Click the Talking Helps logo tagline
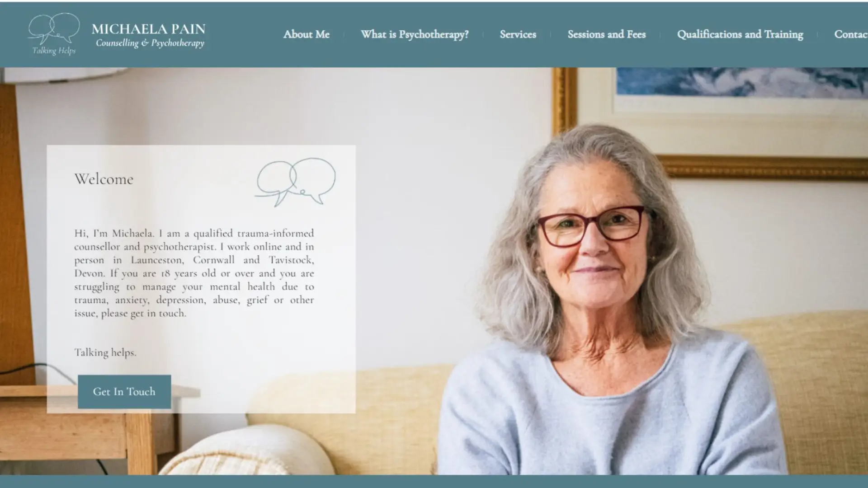The image size is (868, 488). [x=54, y=51]
